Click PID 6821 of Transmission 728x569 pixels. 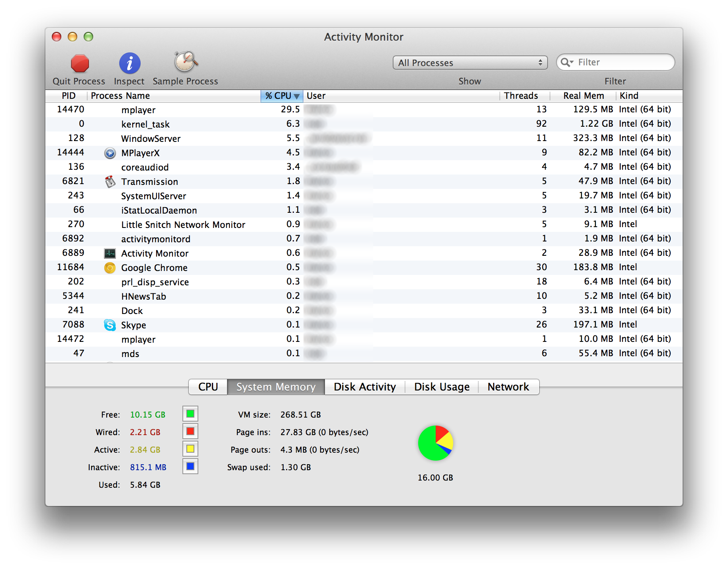pos(73,181)
